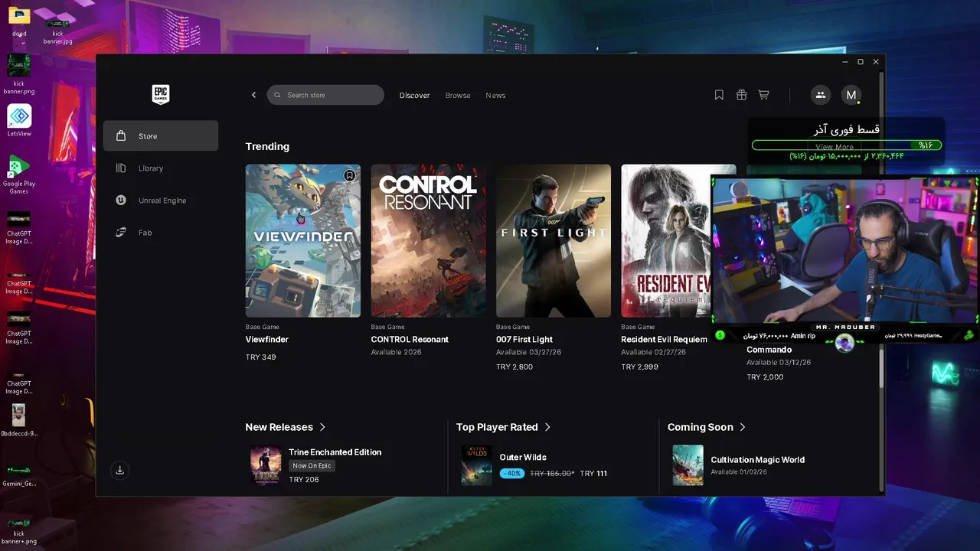
Task: Open the Downloads icon in the sidebar
Action: pyautogui.click(x=119, y=471)
